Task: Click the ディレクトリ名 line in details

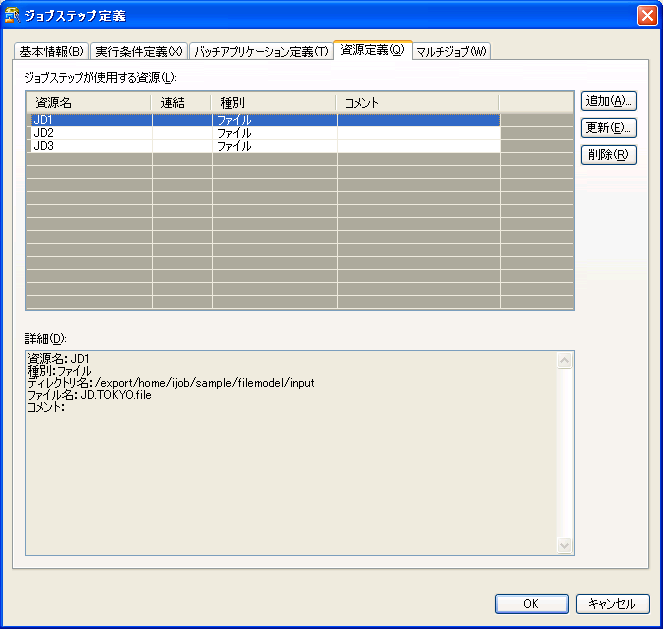Action: click(x=171, y=383)
